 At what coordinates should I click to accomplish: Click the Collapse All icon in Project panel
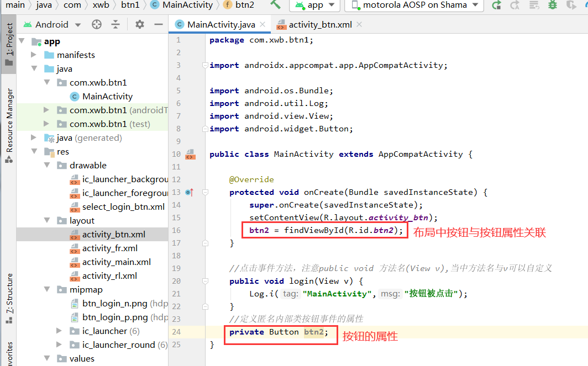pos(116,25)
